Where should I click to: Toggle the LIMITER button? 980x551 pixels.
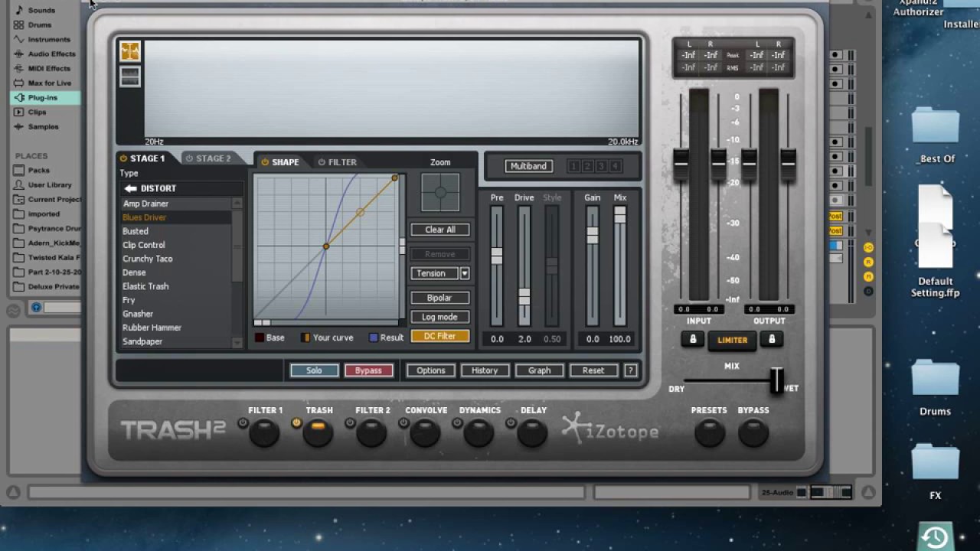[732, 341]
